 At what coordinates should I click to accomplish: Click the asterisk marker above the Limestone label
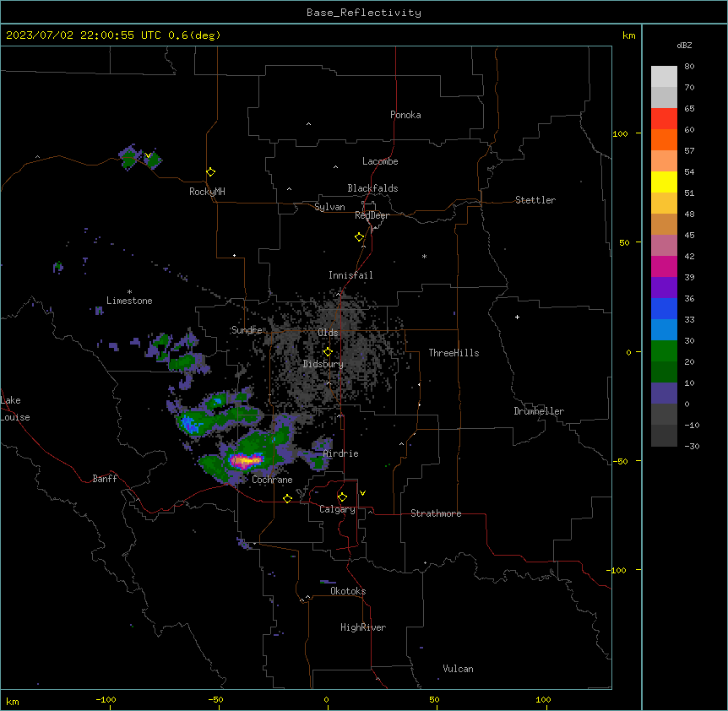(129, 292)
